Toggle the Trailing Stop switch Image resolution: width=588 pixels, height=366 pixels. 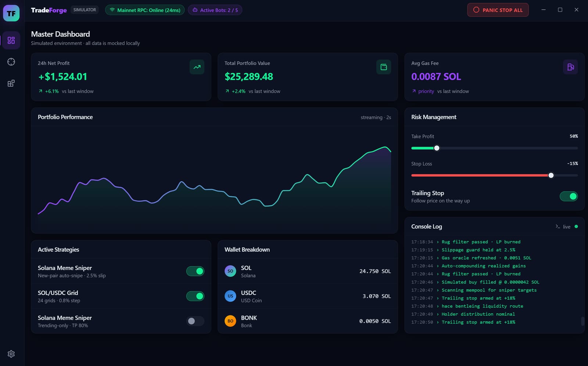pyautogui.click(x=569, y=196)
